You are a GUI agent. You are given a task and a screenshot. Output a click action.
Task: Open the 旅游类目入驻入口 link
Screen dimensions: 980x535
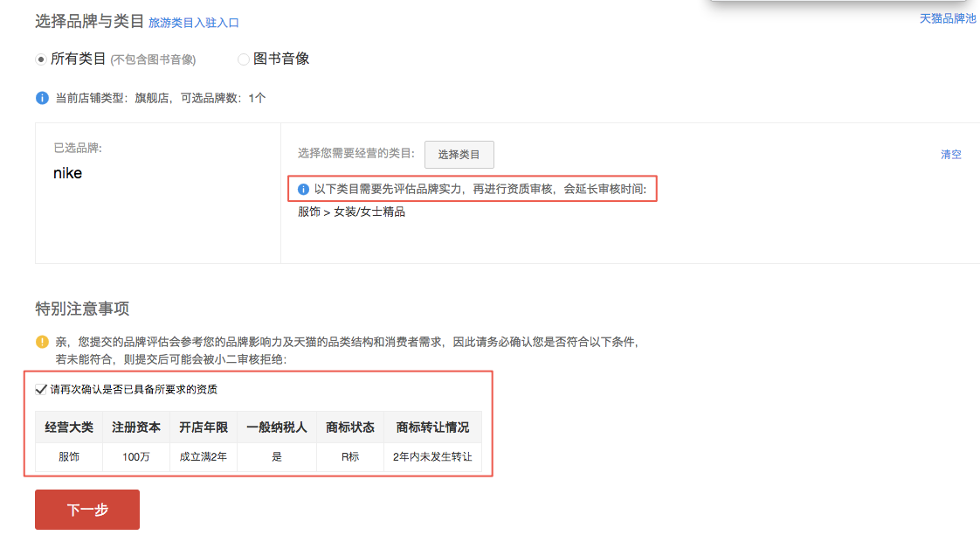[x=193, y=23]
